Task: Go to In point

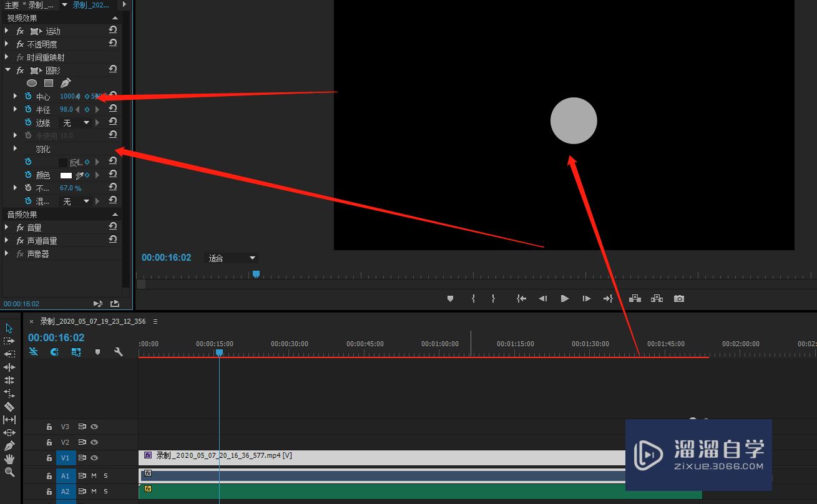Action: pyautogui.click(x=521, y=299)
